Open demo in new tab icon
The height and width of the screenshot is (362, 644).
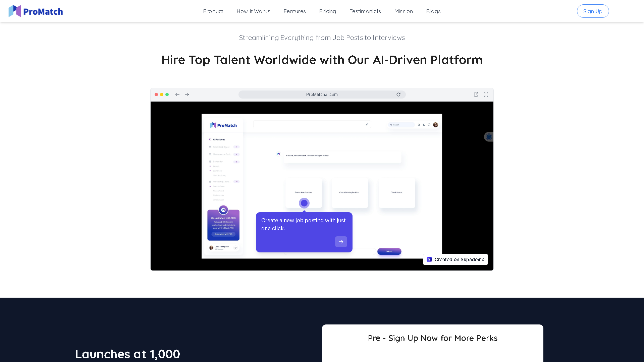click(476, 95)
